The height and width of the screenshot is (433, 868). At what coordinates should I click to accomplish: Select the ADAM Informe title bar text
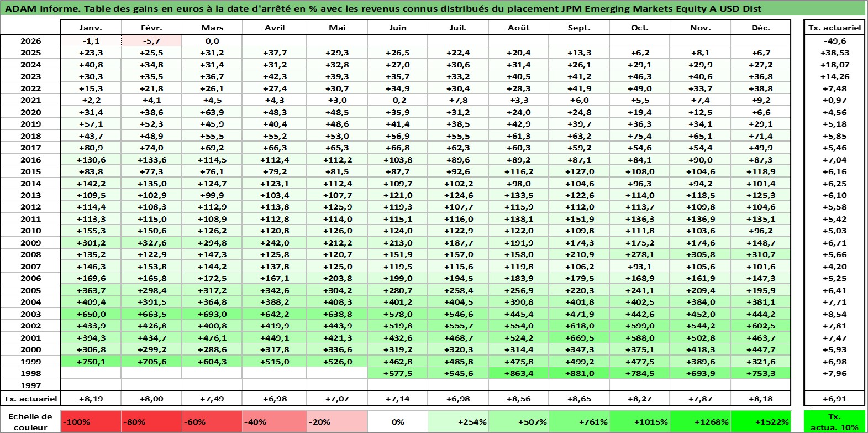click(x=383, y=8)
